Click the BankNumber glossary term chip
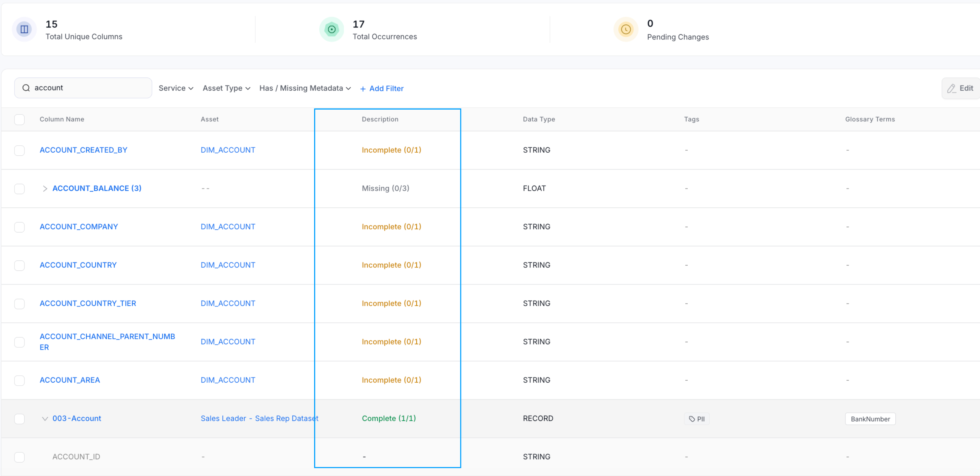The image size is (980, 476). pos(870,419)
